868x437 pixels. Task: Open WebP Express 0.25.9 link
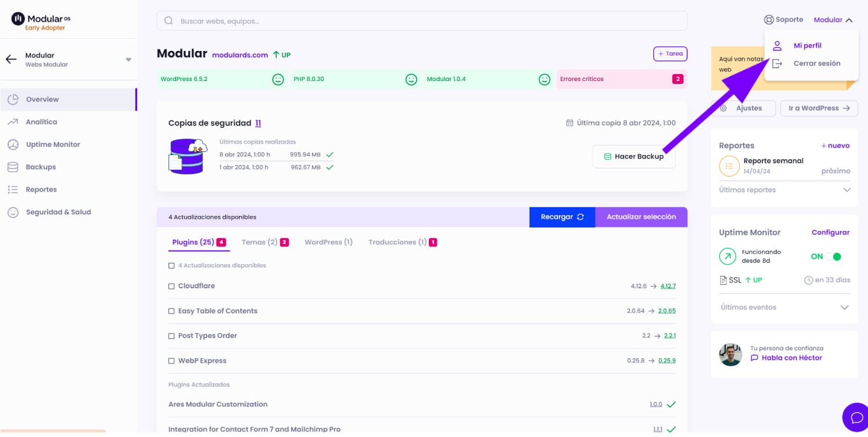(667, 361)
